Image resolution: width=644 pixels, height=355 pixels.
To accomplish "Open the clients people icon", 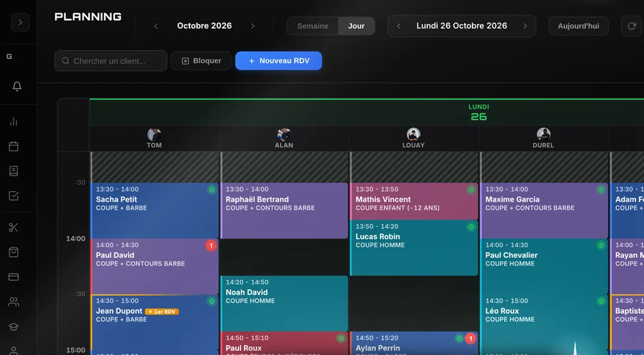I will (x=14, y=302).
